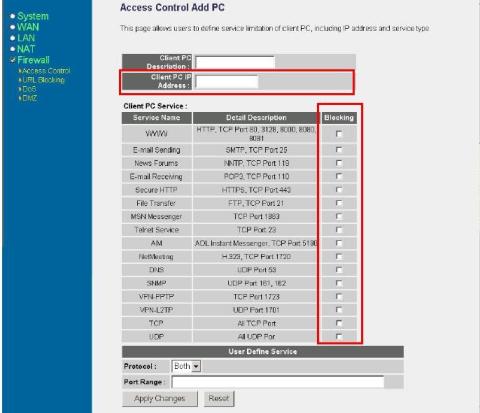Click the Apply Changes button
This screenshot has width=480, height=413.
click(160, 399)
